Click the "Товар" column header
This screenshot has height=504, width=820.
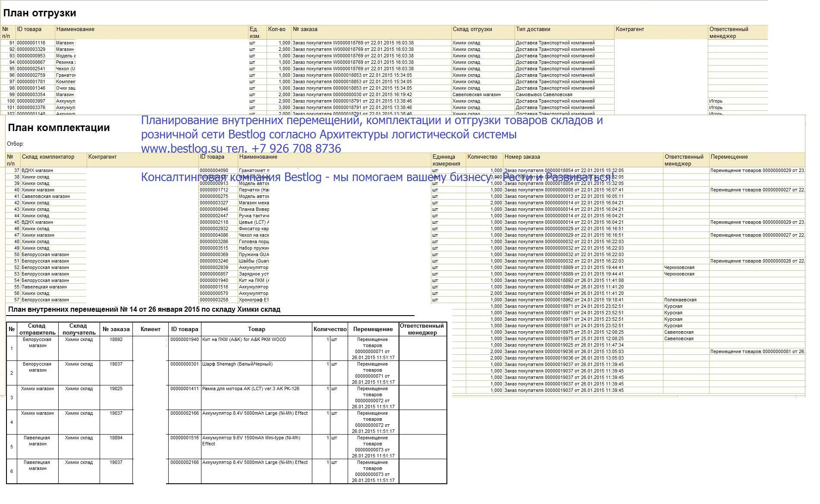257,329
